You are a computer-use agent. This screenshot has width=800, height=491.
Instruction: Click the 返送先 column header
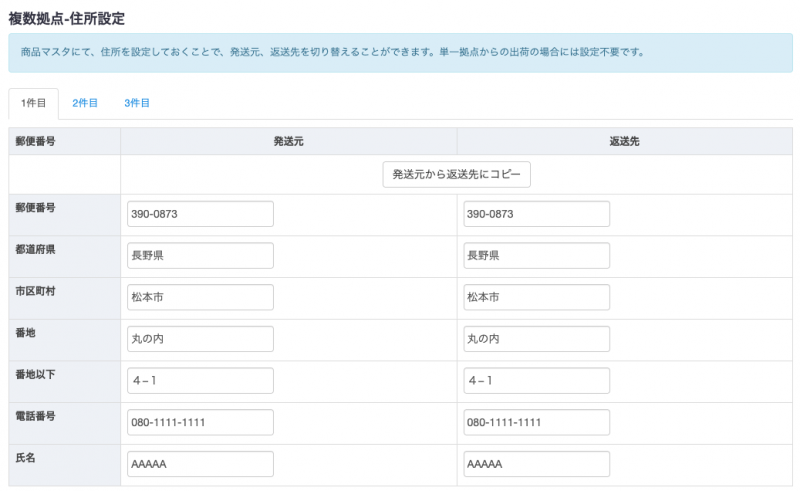coord(624,141)
